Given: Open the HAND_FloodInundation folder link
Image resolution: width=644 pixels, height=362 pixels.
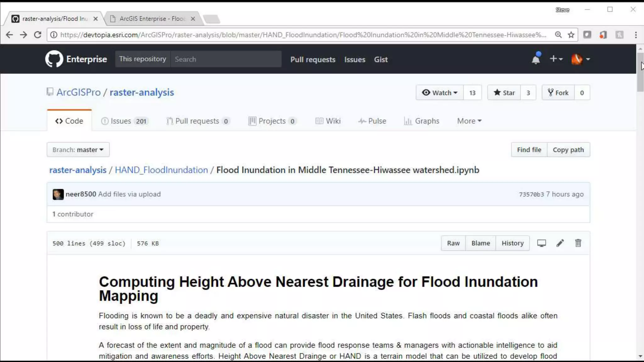Looking at the screenshot, I should 161,170.
